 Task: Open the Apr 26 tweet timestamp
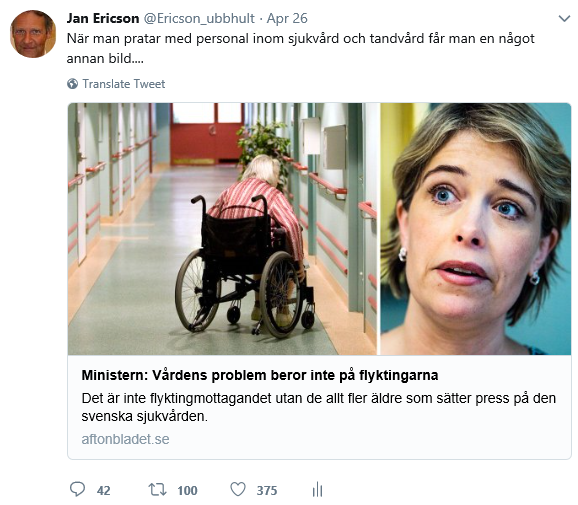click(287, 18)
